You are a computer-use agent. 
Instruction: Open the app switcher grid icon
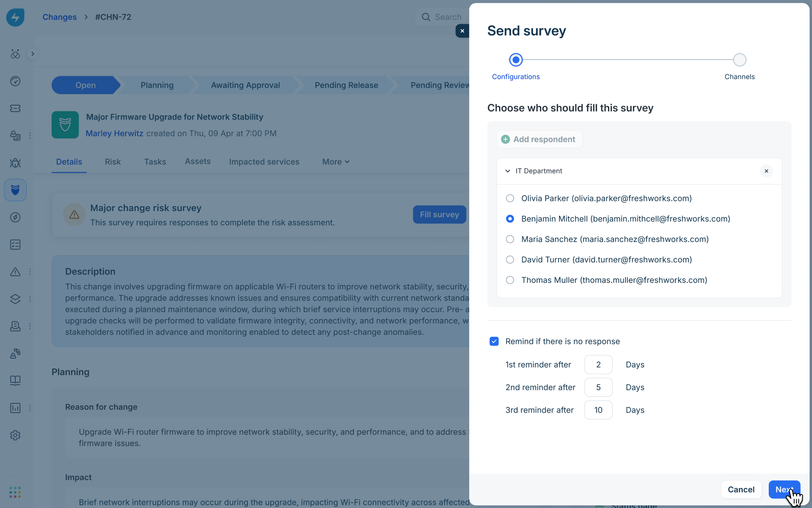(15, 492)
